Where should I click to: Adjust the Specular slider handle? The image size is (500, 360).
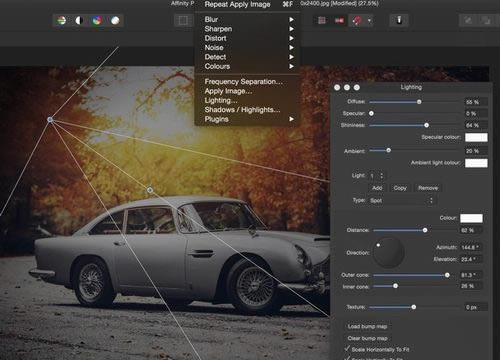[371, 113]
